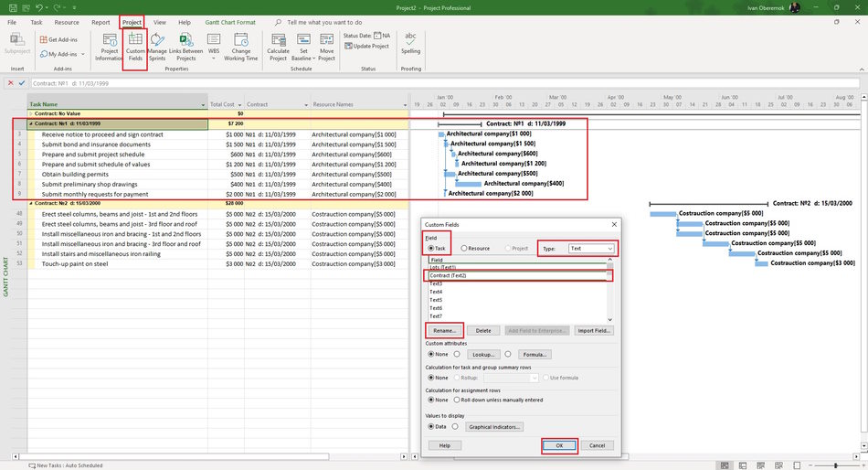This screenshot has height=470, width=868.
Task: Open the Type dropdown in Custom Fields
Action: [590, 249]
